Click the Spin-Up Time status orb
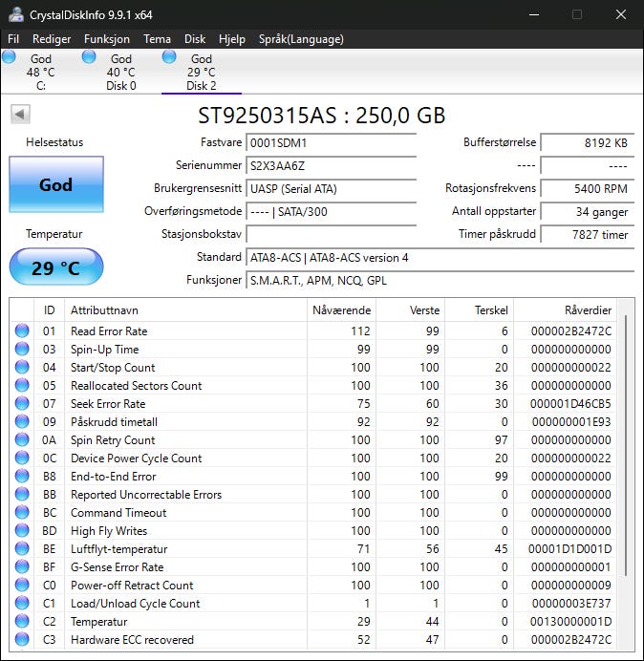This screenshot has height=661, width=644. coord(22,349)
